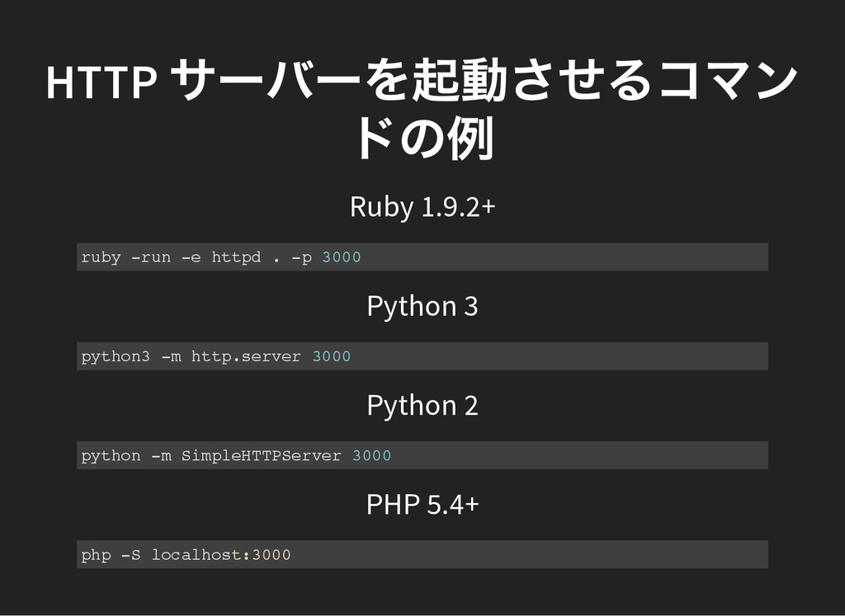Click the 'PHP 5.4+' heading
This screenshot has height=616, width=845.
coord(422,505)
